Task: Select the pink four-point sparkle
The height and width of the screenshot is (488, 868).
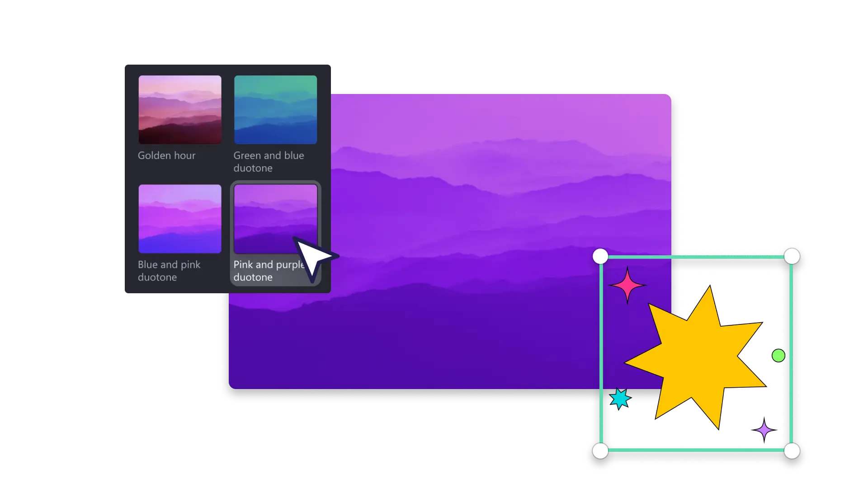Action: 627,285
